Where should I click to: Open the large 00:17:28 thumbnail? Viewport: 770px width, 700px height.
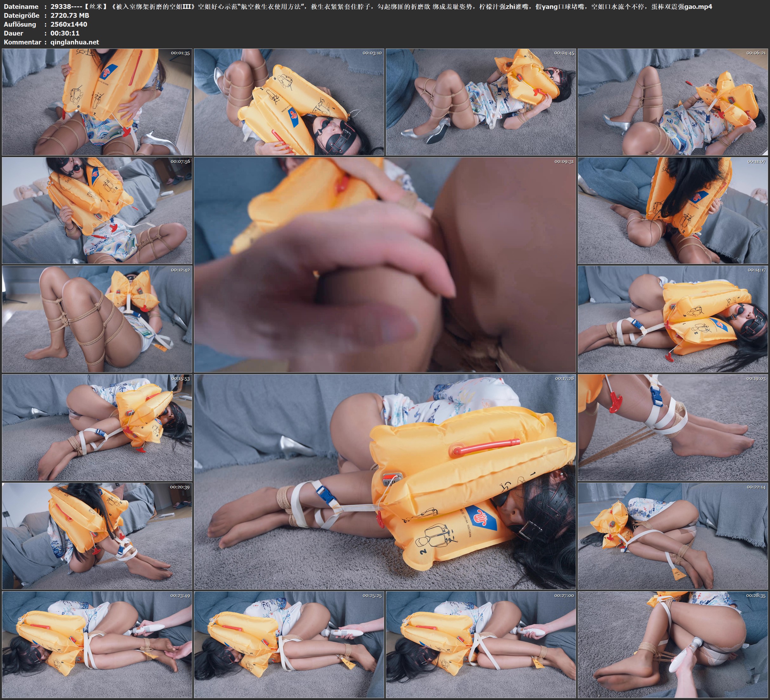pyautogui.click(x=385, y=481)
